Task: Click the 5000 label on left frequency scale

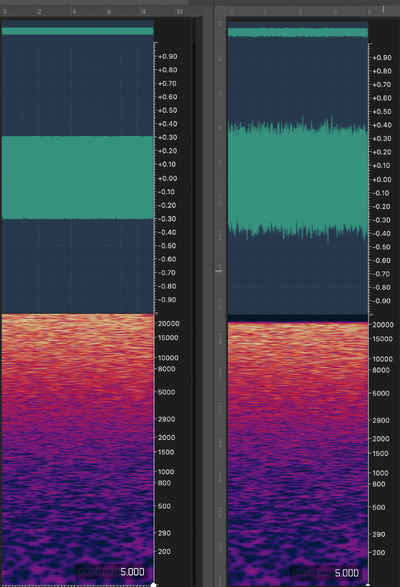Action: [166, 392]
